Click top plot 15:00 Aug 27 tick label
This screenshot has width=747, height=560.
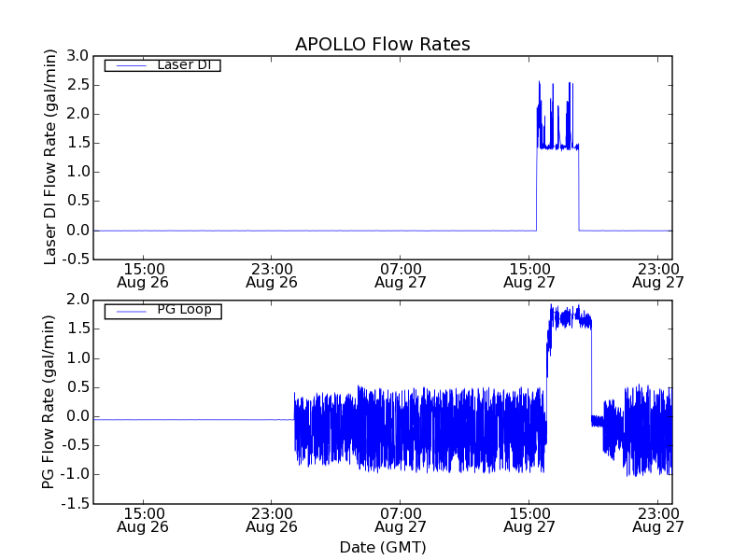point(529,275)
